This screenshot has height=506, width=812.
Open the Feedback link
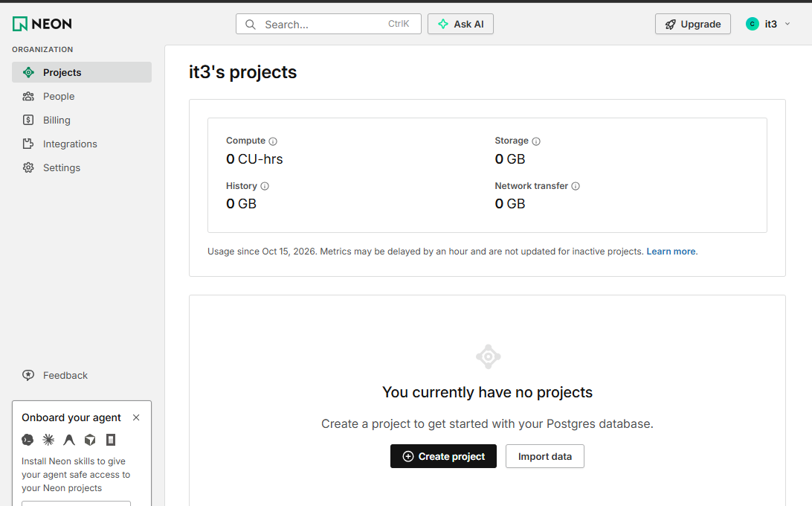[x=82, y=375]
